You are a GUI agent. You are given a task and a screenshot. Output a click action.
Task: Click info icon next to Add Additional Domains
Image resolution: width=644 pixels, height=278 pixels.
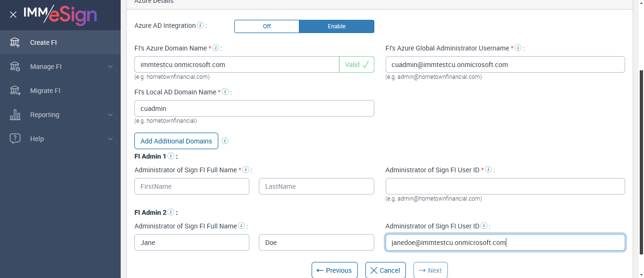point(225,141)
